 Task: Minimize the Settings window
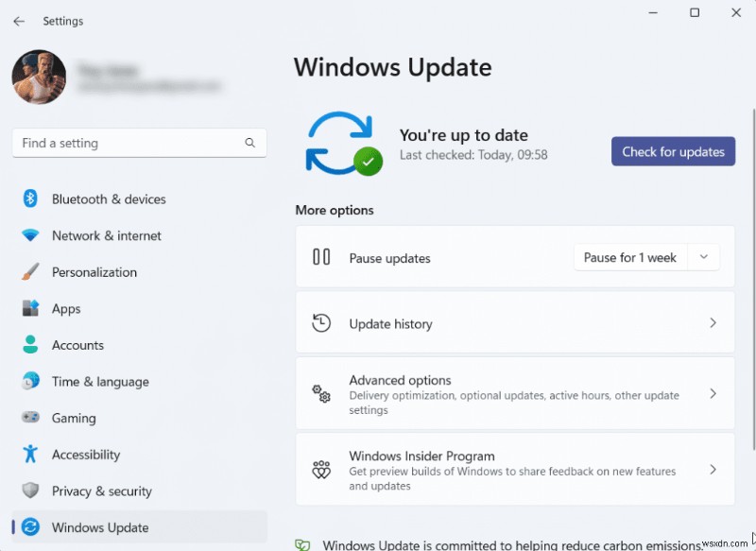653,12
